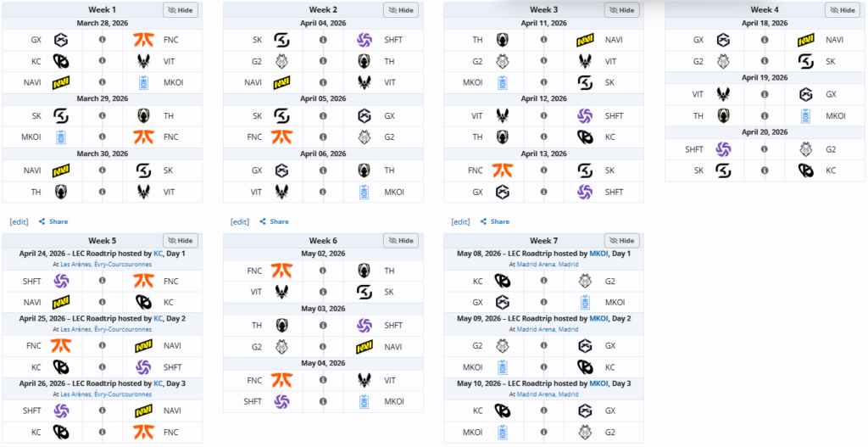This screenshot has width=868, height=447.
Task: Click the NAVI logo in the April 18 GX vs NAVI match
Action: (806, 39)
